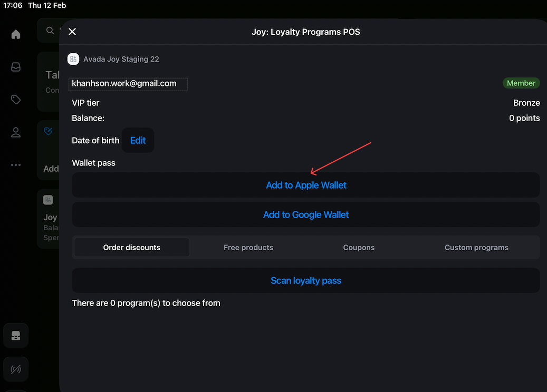
Task: Switch to the Free products tab
Action: pos(248,247)
